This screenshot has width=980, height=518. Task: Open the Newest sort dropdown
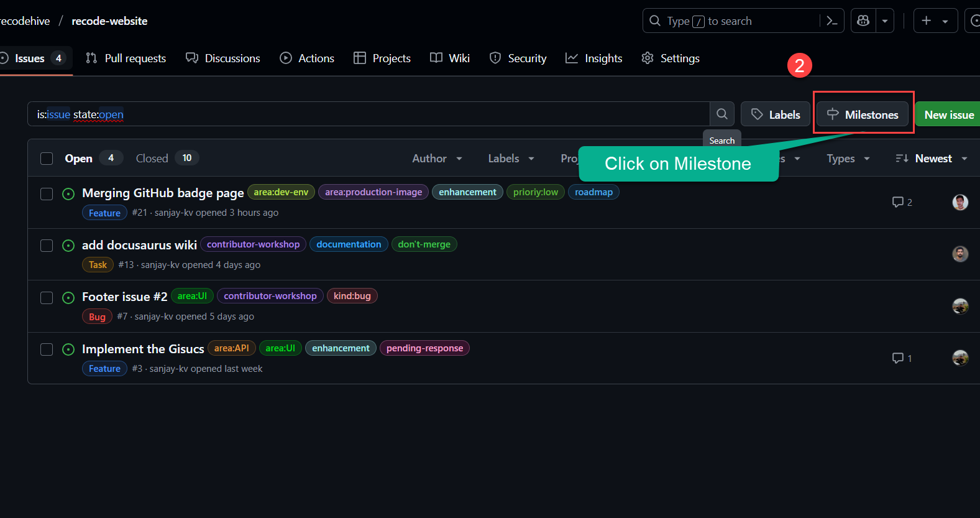(x=932, y=159)
